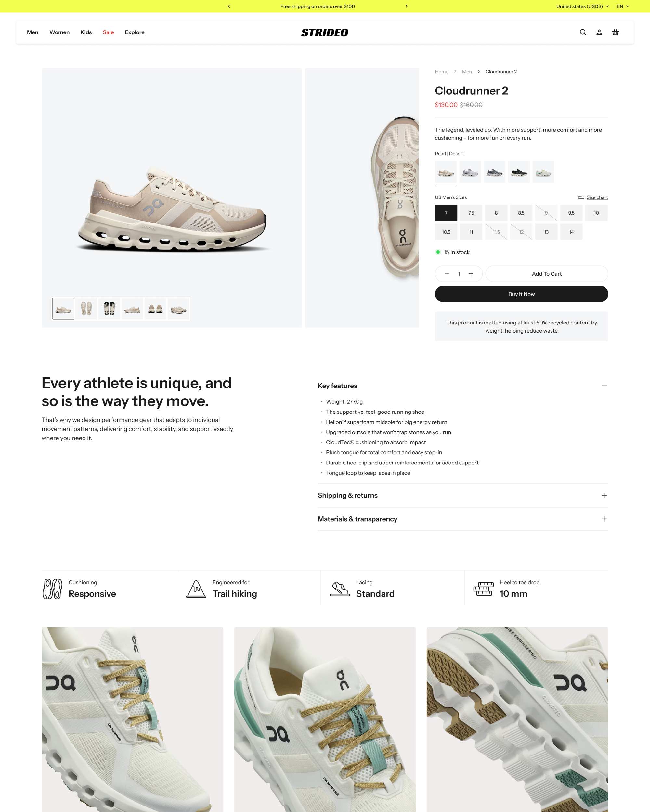Open the Women menu

click(59, 32)
